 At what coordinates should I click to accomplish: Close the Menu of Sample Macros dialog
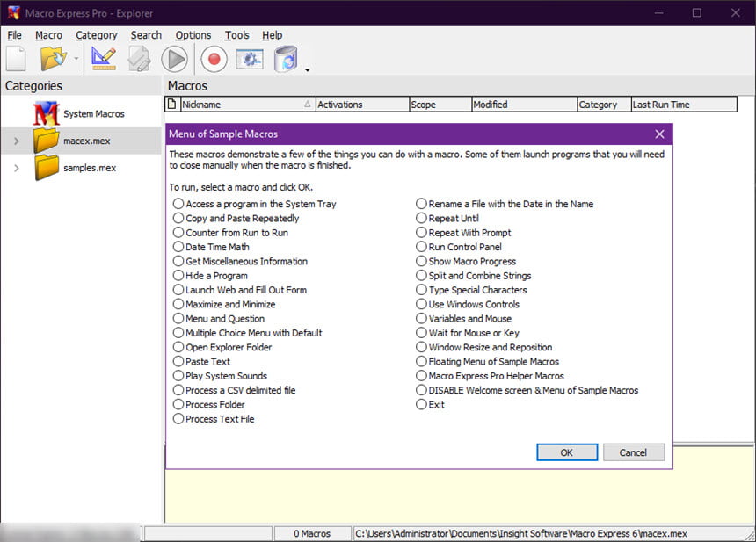click(659, 134)
